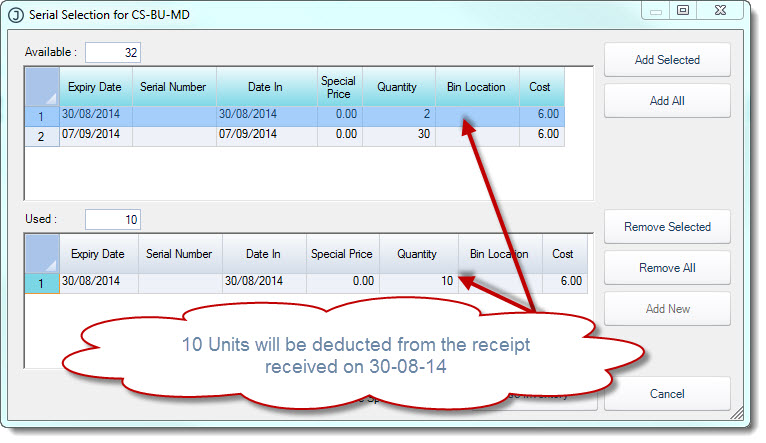The image size is (766, 443).
Task: Click Special Price header in used grid
Action: 342,254
